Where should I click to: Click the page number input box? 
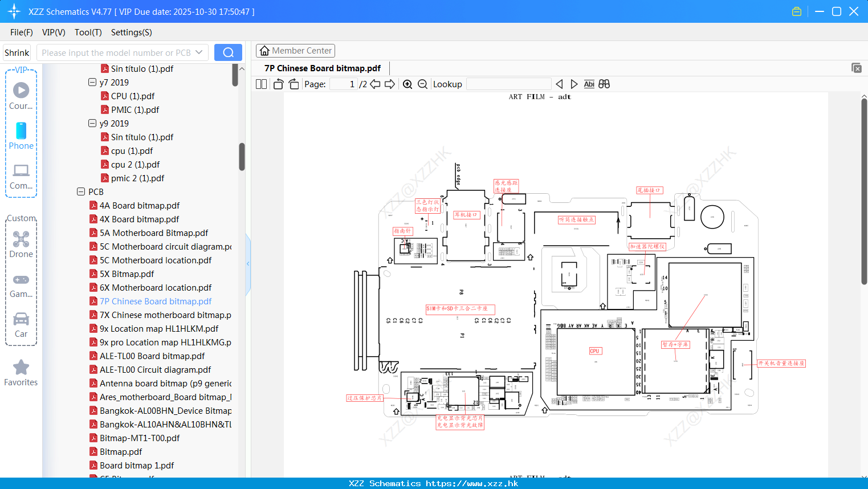[x=343, y=84]
